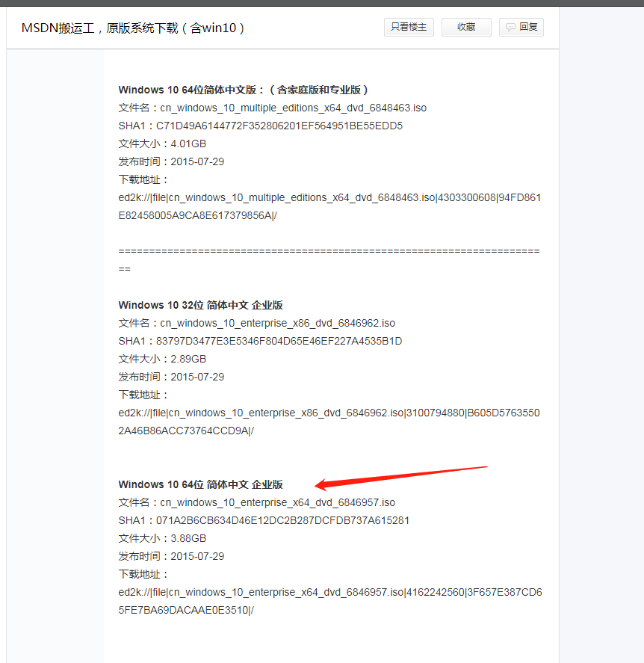Click 下载地址 label under 2.89GB entry
644x663 pixels.
[143, 395]
